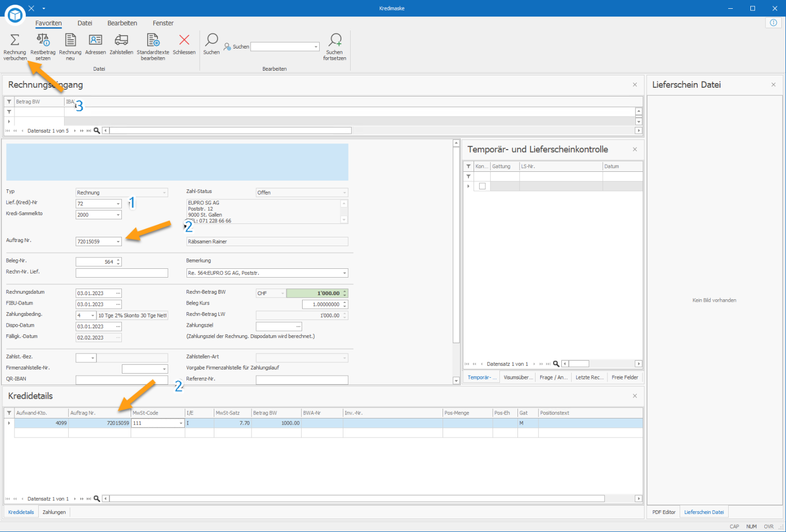The width and height of the screenshot is (786, 532).
Task: Click into the QR-IBAN input field
Action: (122, 380)
